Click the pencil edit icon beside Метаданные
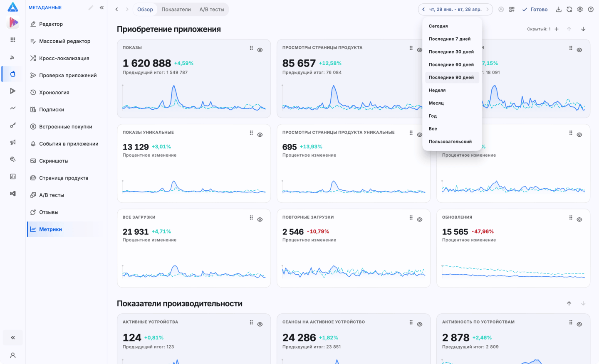 click(91, 7)
